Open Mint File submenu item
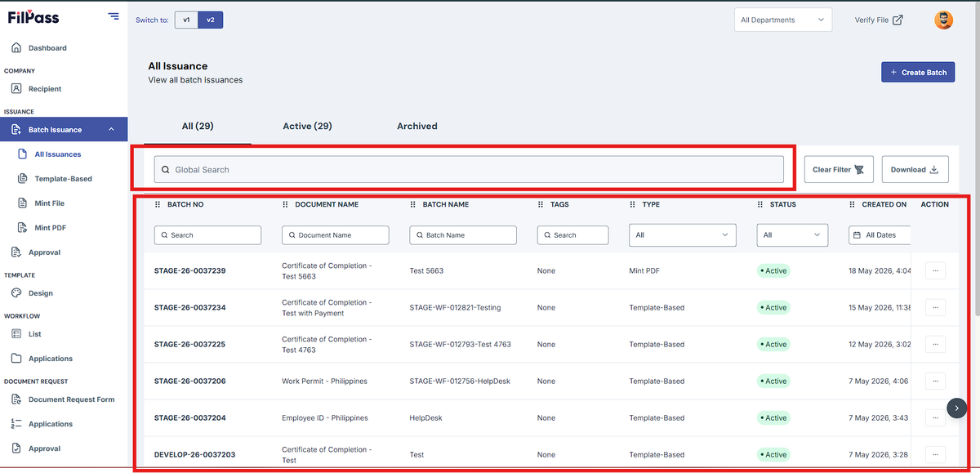This screenshot has height=473, width=980. [x=49, y=203]
